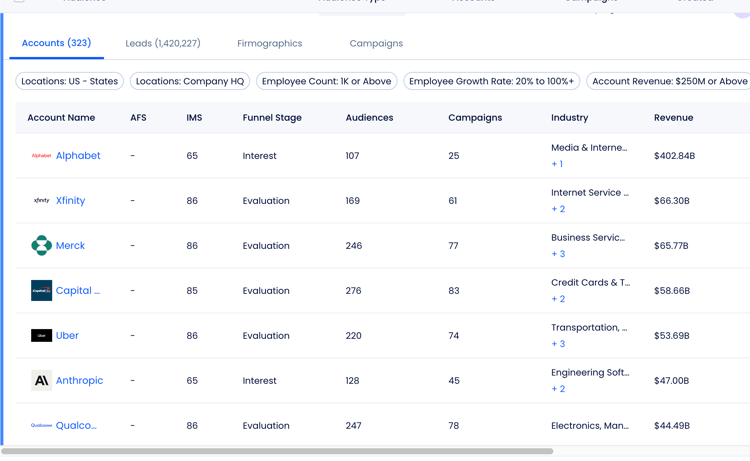
Task: Click Engineering Soft... industry for Anthropic
Action: pos(590,373)
